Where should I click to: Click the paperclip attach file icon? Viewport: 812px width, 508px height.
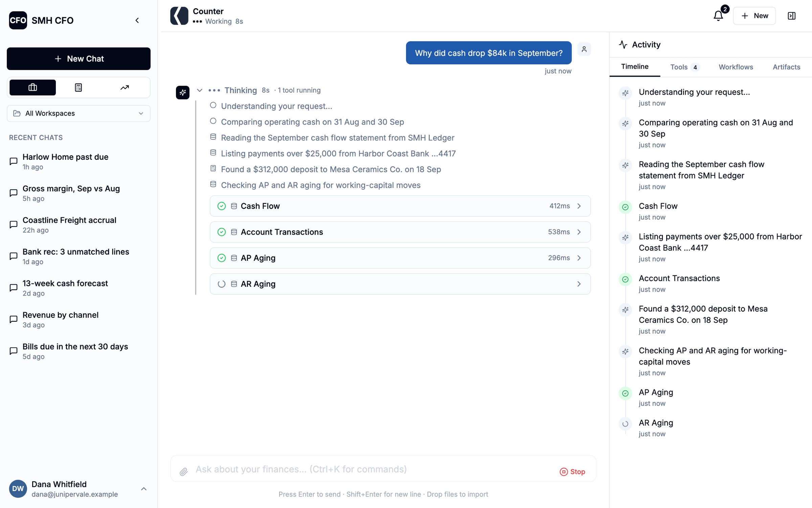183,471
